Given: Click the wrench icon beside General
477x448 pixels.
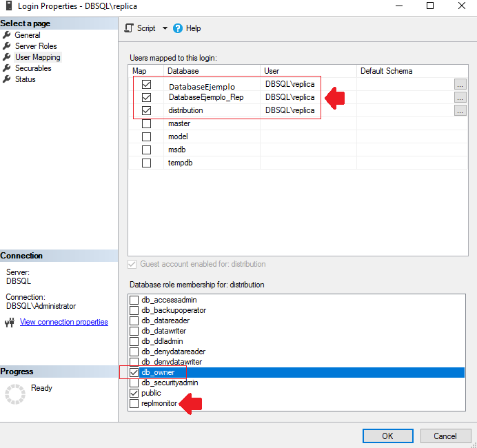Looking at the screenshot, I should click(7, 35).
